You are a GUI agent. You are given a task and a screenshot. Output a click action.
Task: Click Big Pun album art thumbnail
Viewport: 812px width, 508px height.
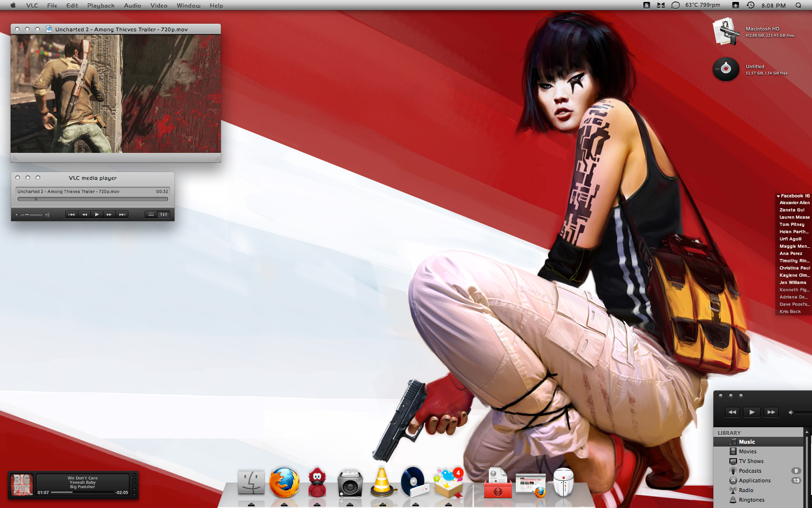click(x=22, y=485)
